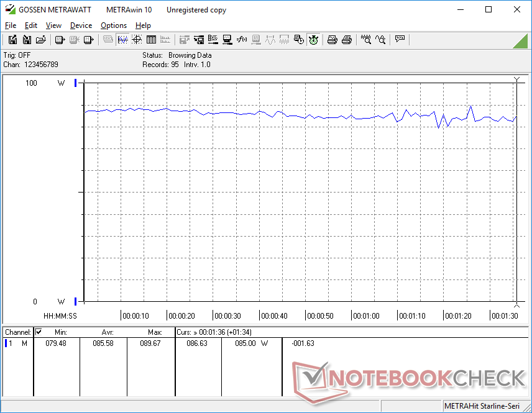Click 'METRAHit Starline-Seri' status bar entry
Image resolution: width=532 pixels, height=413 pixels.
click(482, 406)
